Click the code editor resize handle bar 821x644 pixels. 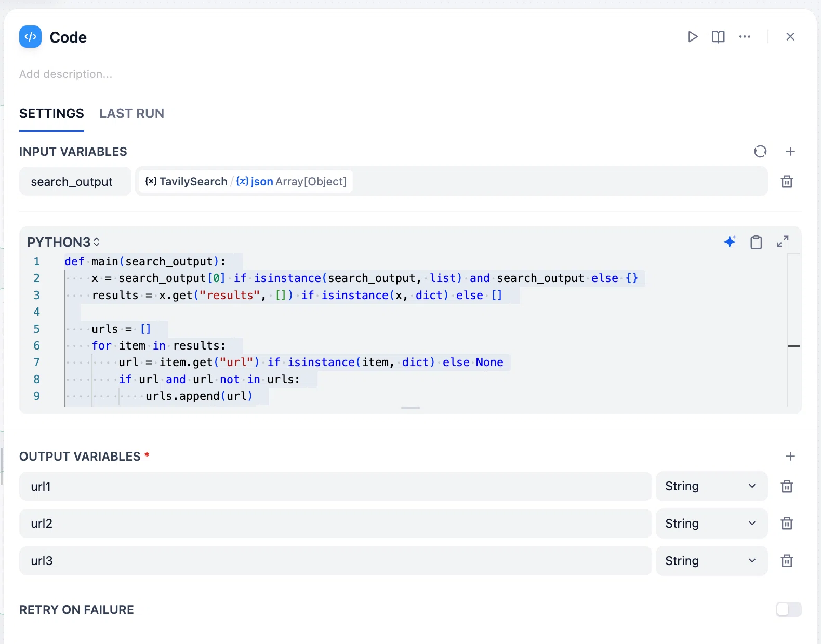(x=410, y=408)
